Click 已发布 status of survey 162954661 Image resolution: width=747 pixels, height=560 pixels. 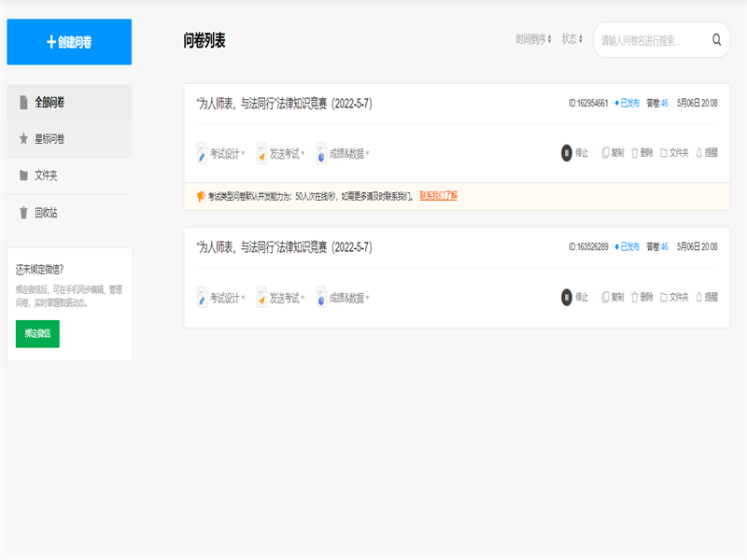click(627, 104)
